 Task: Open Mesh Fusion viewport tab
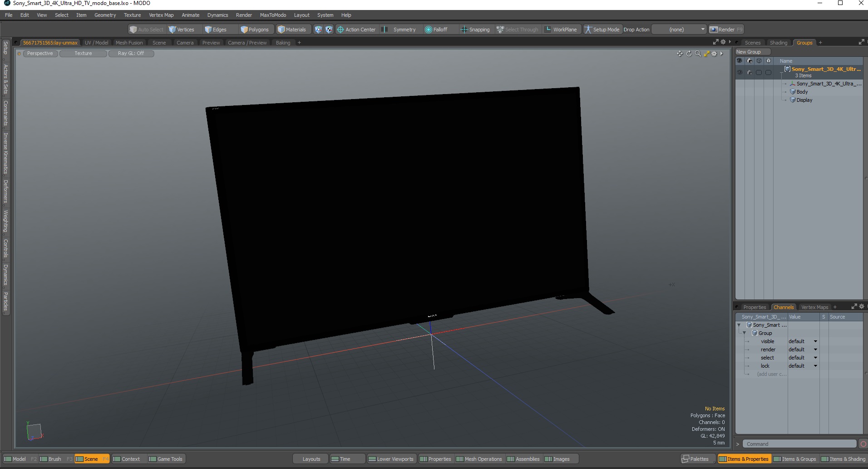(129, 43)
